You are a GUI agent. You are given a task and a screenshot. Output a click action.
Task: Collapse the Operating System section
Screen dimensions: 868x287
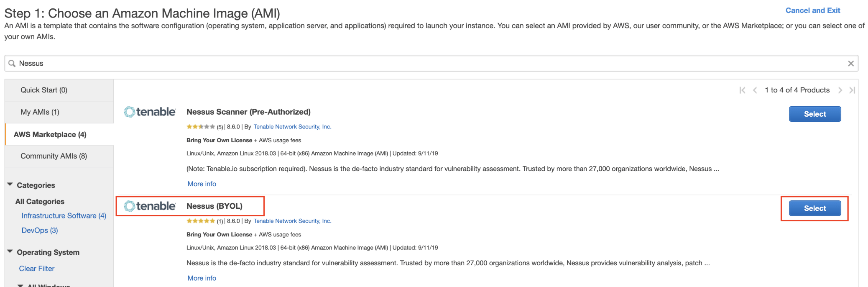point(10,251)
